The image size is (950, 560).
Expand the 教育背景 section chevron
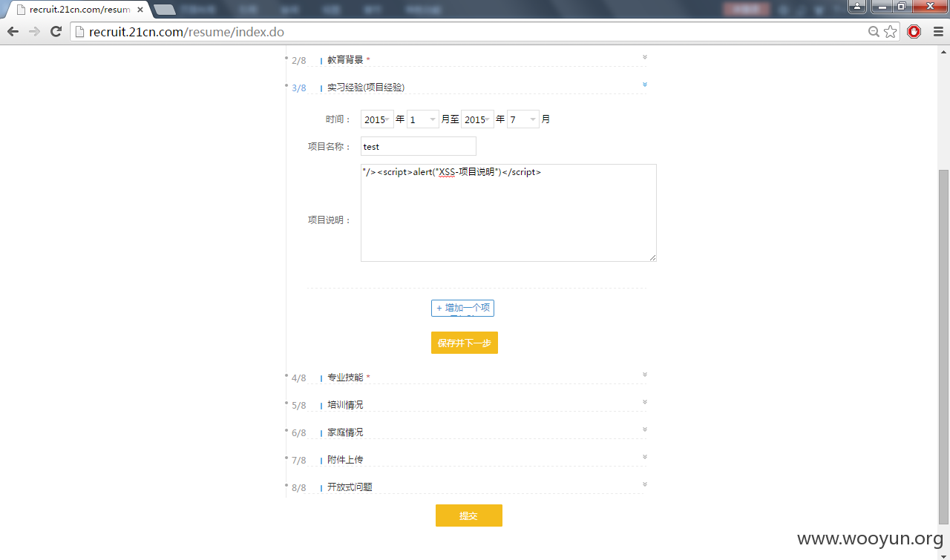644,56
